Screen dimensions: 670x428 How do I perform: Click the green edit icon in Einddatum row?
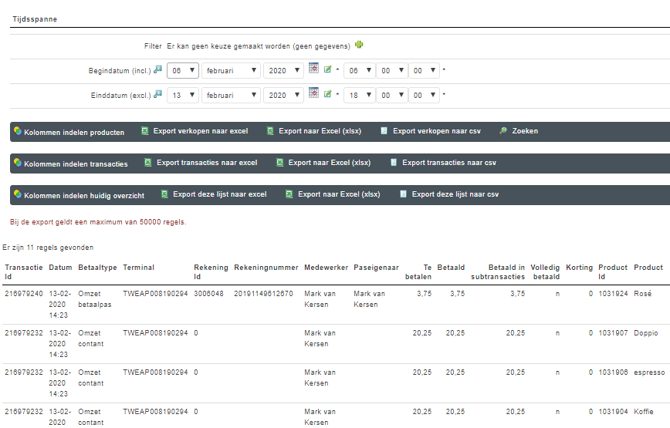point(327,95)
